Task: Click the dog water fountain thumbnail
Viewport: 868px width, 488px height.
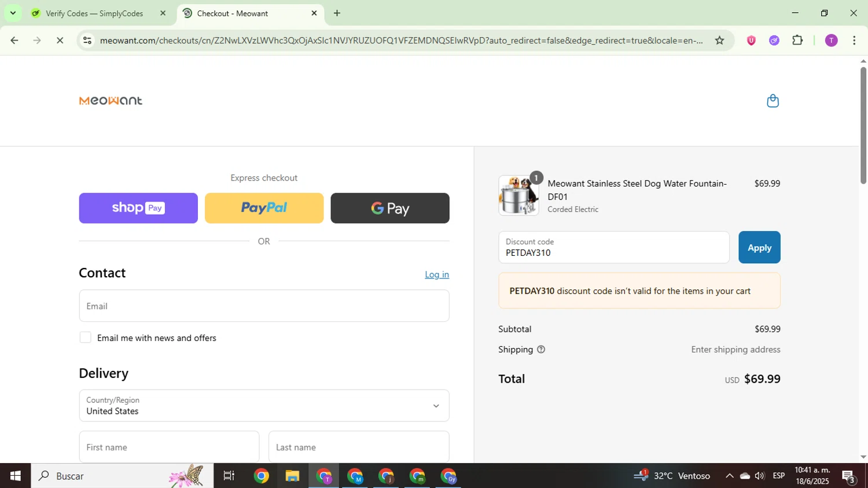Action: tap(518, 196)
